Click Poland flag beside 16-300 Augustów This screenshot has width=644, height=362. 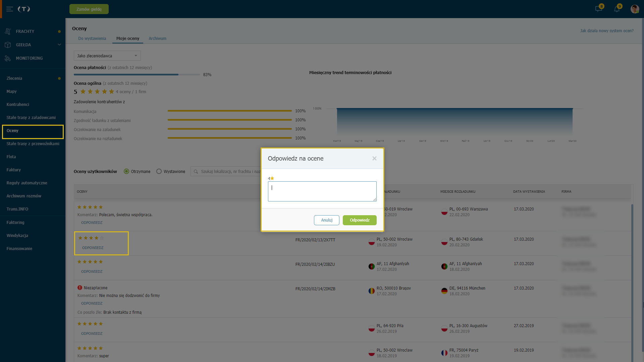444,328
